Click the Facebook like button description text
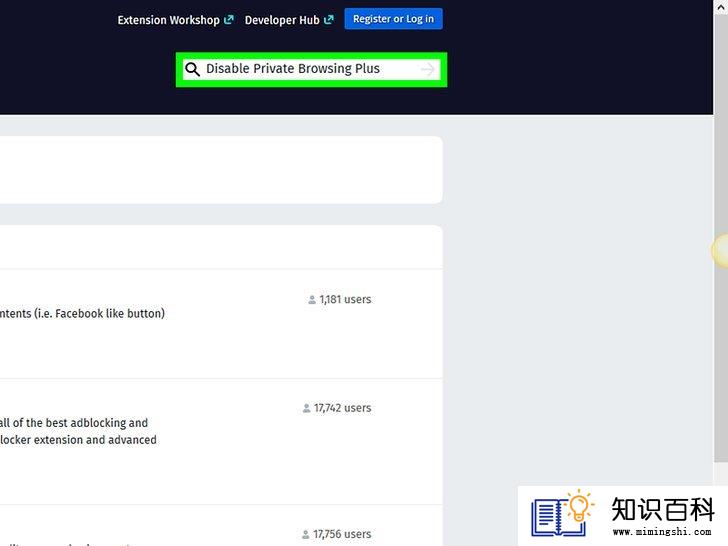 click(x=82, y=313)
